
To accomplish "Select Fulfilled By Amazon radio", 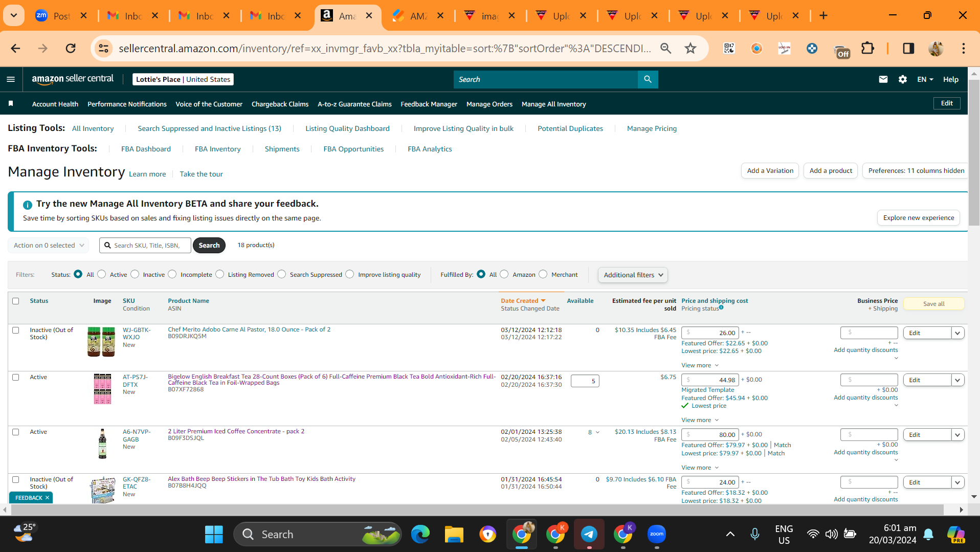I will (x=504, y=274).
